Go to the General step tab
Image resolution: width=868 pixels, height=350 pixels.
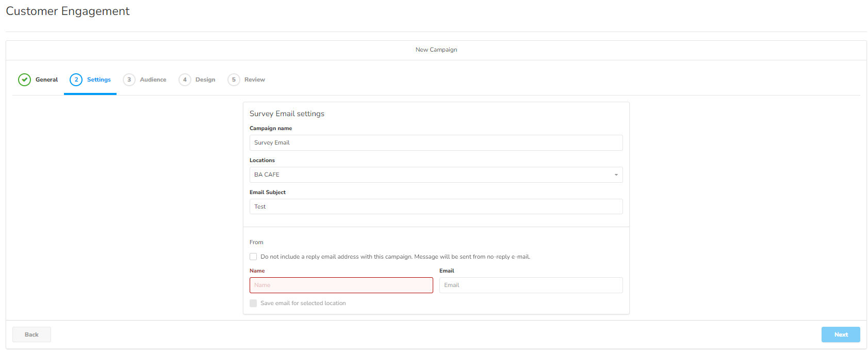(46, 79)
